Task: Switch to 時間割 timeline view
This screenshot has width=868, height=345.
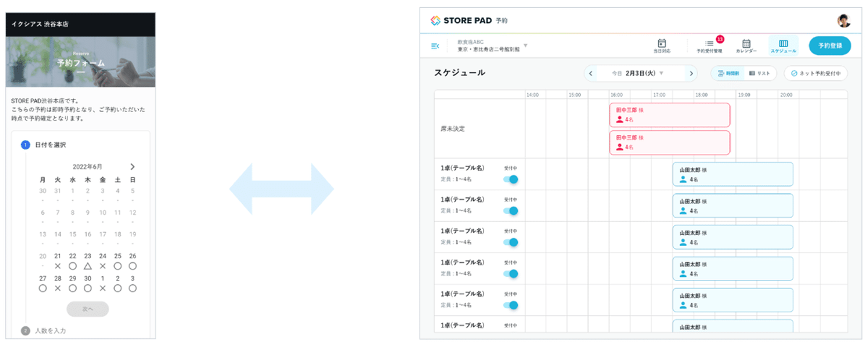Action: click(728, 74)
